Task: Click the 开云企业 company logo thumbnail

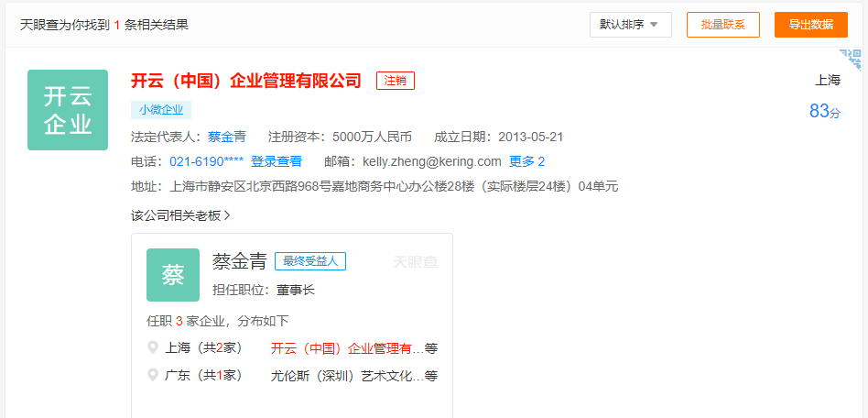Action: click(x=68, y=110)
